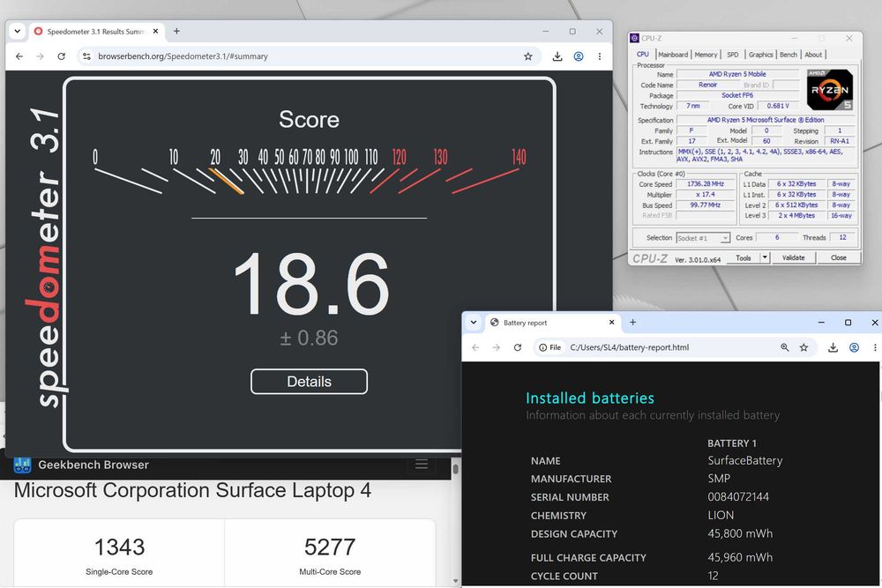882x588 pixels.
Task: Expand tab search dropdown in Battery report window
Action: 474,322
